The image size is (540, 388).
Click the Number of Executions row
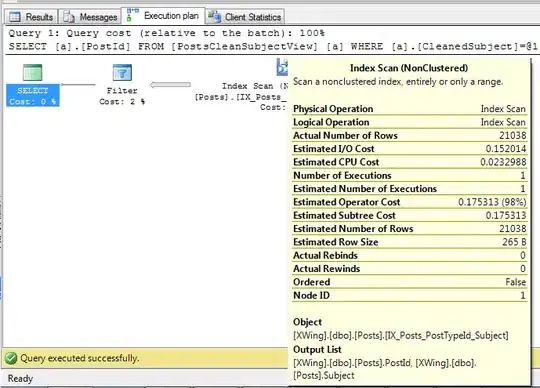[x=409, y=176]
